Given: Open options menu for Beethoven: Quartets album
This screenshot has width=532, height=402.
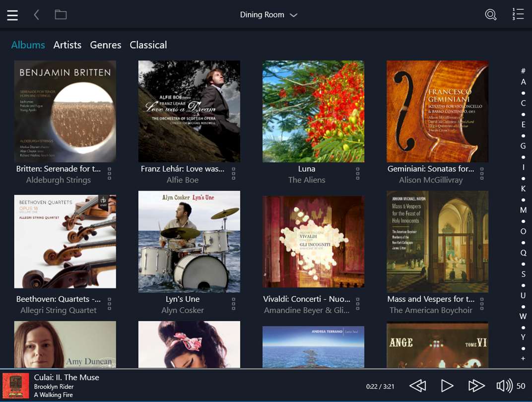Looking at the screenshot, I should click(x=109, y=304).
